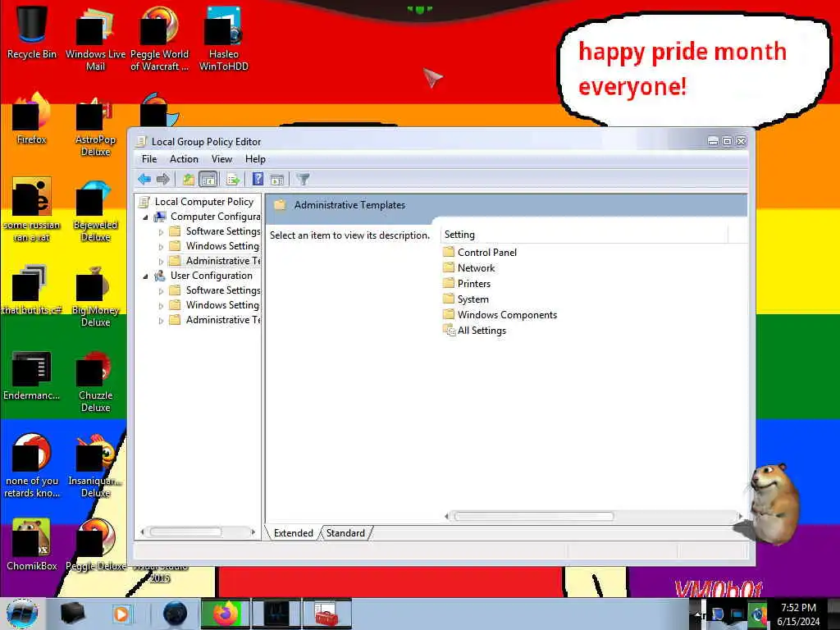Expand Software Settings under User Configuration
The height and width of the screenshot is (630, 840).
click(x=161, y=291)
